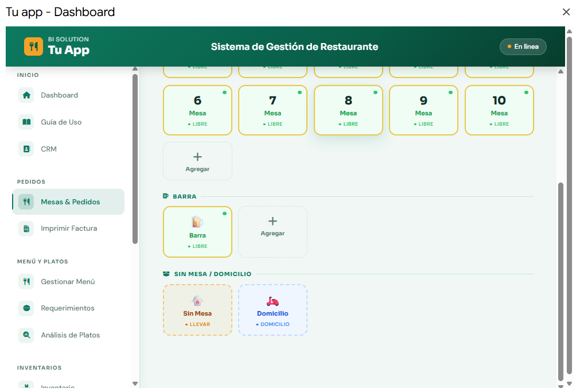Choose Mesa 9 card
The width and height of the screenshot is (580, 392).
pos(423,110)
